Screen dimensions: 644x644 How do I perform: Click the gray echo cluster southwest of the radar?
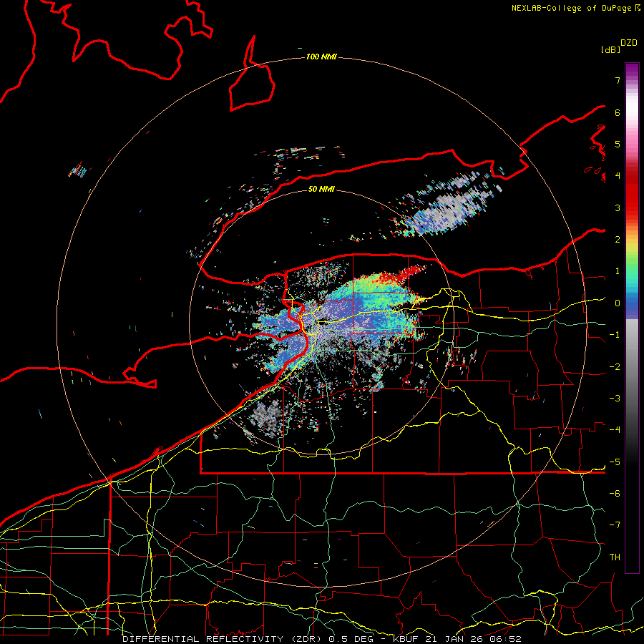tap(266, 416)
